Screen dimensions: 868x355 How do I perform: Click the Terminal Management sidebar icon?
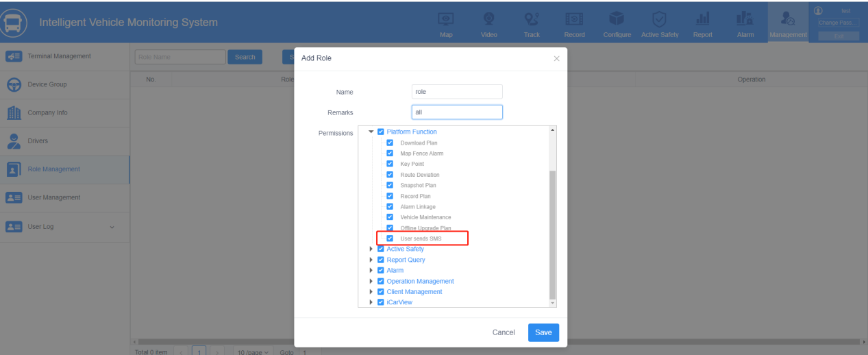pos(14,56)
